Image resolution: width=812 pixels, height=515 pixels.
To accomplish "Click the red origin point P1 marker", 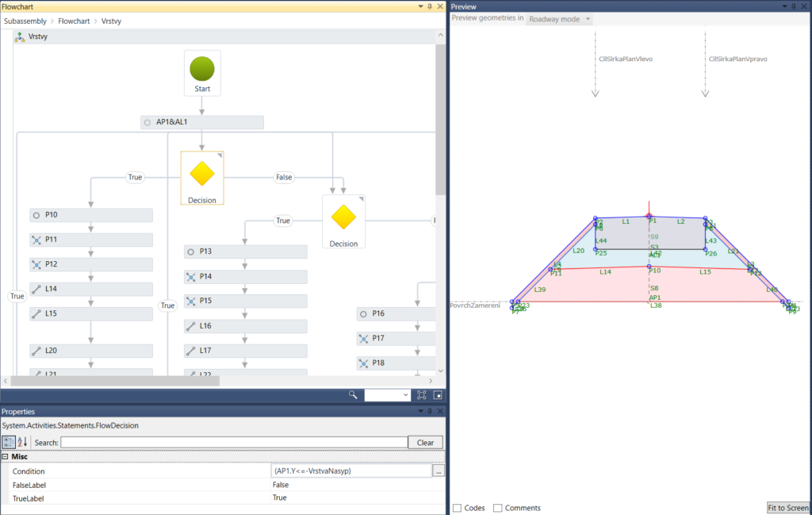I will 649,216.
